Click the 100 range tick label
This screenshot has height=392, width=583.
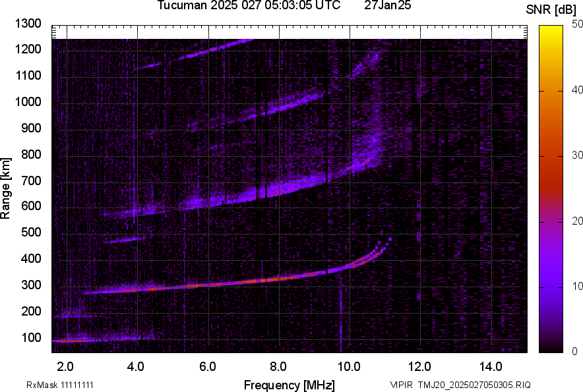[32, 337]
